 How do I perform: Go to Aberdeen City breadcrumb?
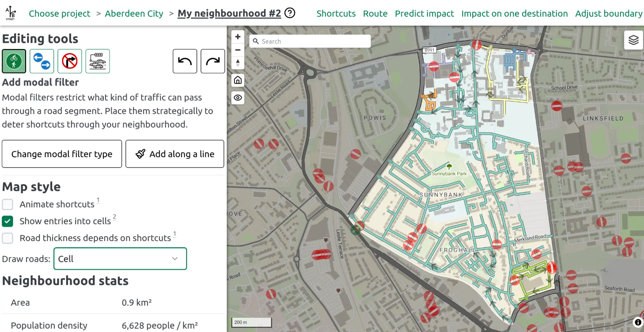pos(134,14)
